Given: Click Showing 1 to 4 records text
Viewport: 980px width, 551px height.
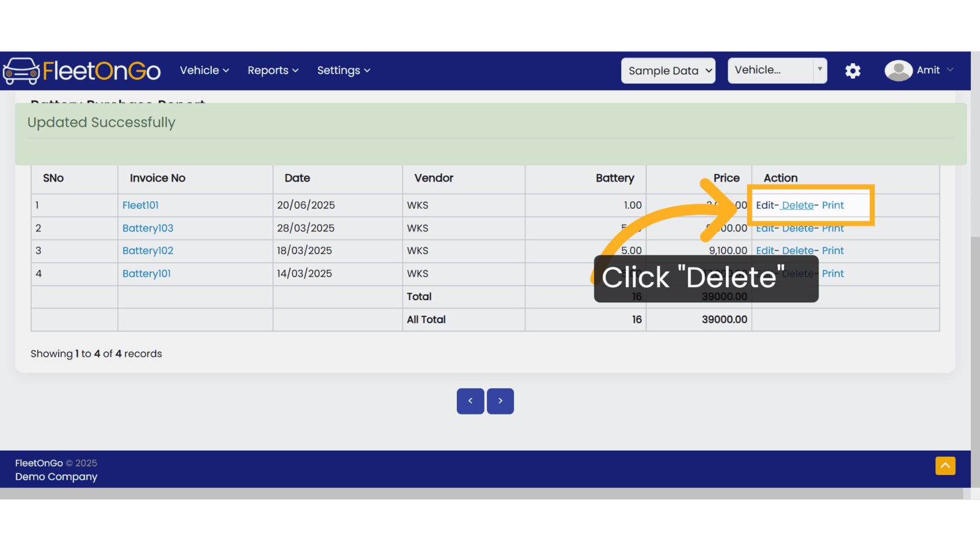Looking at the screenshot, I should tap(96, 354).
